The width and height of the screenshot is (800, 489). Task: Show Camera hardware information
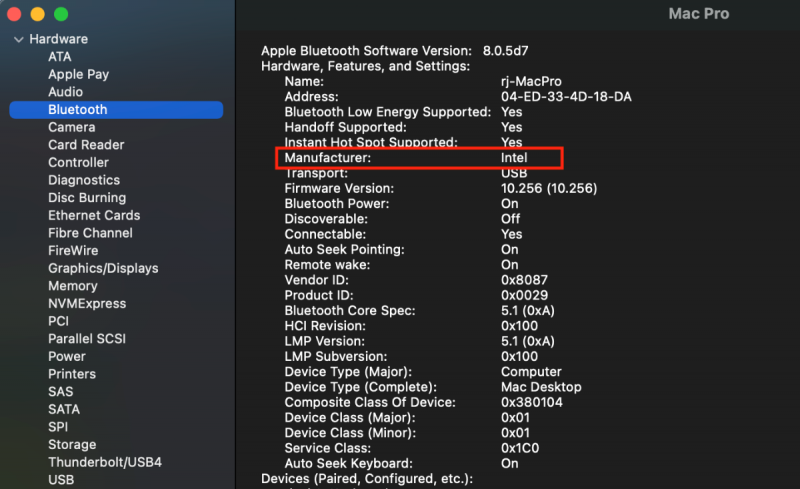71,127
